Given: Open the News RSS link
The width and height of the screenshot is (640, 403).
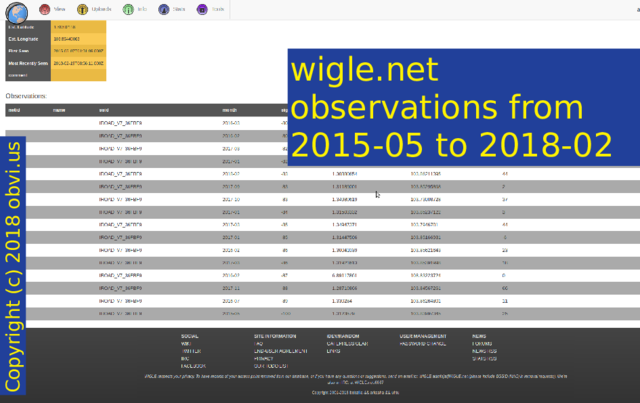Looking at the screenshot, I should coord(484,351).
